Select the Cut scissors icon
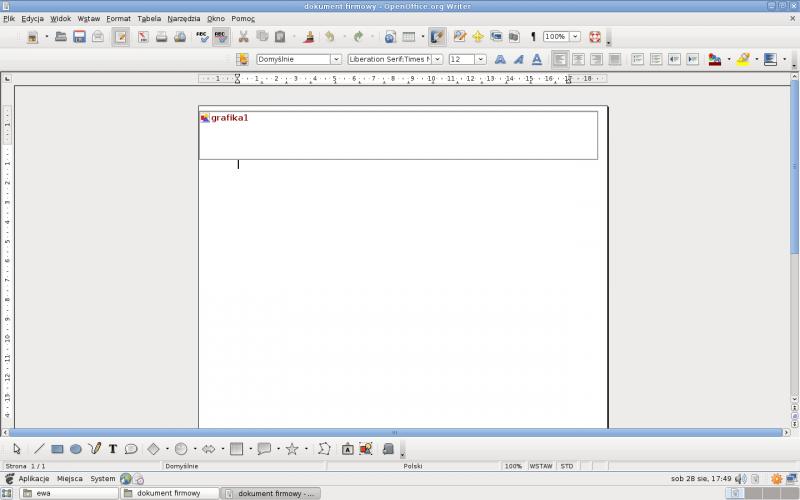Screen dimensions: 800x500 click(243, 37)
